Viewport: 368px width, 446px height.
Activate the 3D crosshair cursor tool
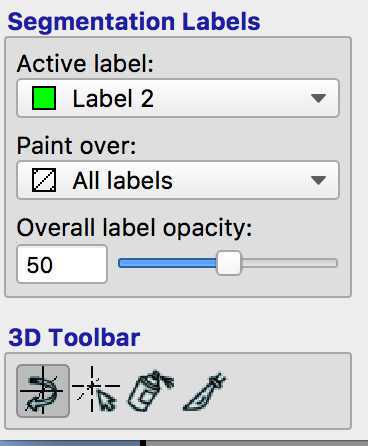(x=96, y=390)
